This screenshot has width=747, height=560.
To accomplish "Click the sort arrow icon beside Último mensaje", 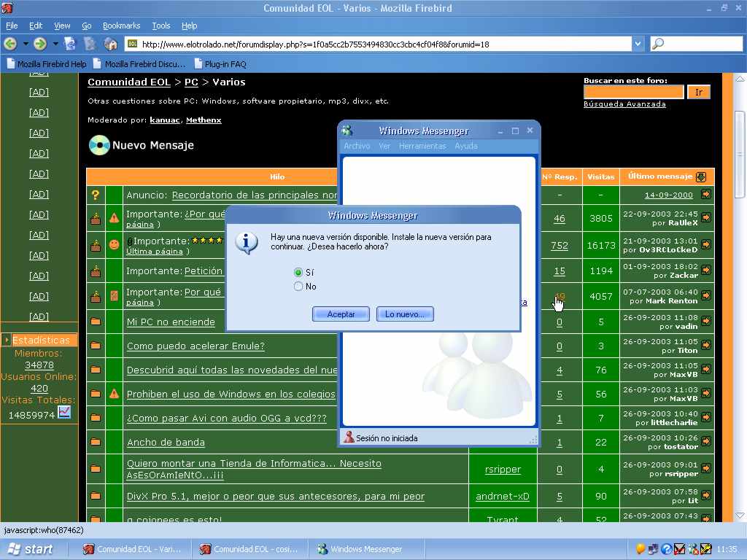I will (701, 176).
